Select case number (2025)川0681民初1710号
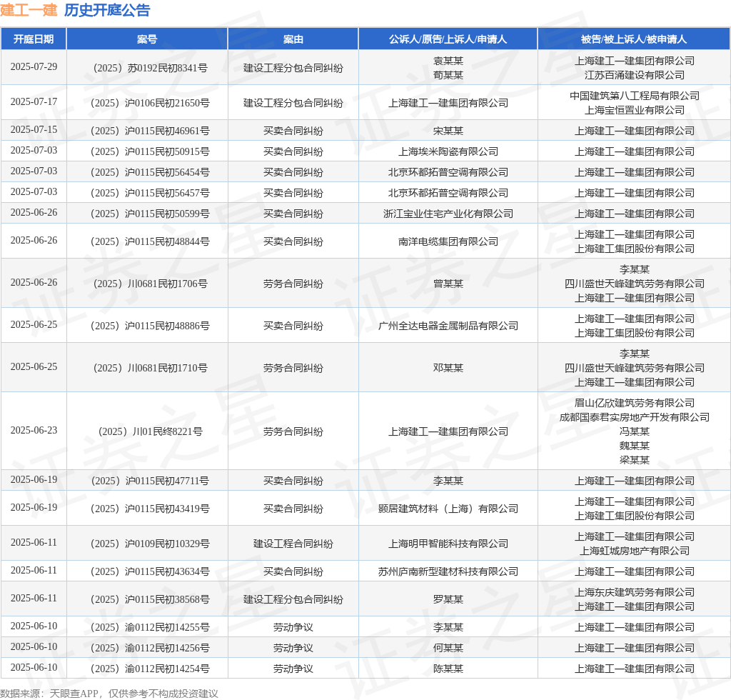This screenshot has height=700, width=731. click(150, 368)
